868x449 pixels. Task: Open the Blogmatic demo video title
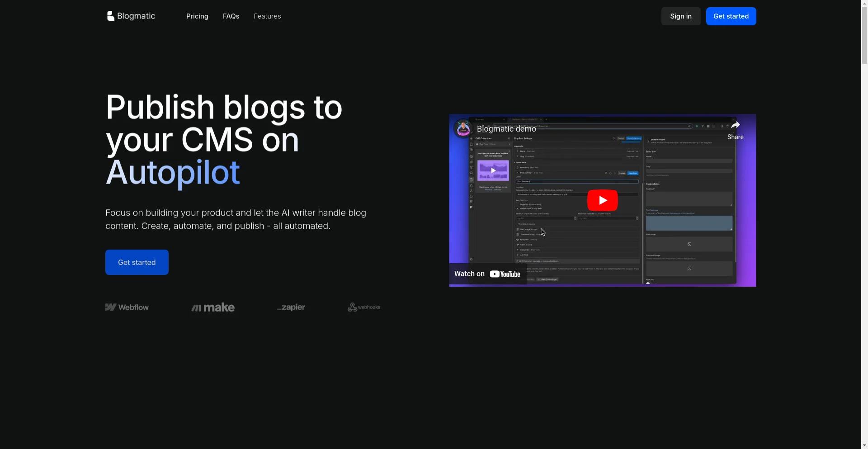(506, 129)
